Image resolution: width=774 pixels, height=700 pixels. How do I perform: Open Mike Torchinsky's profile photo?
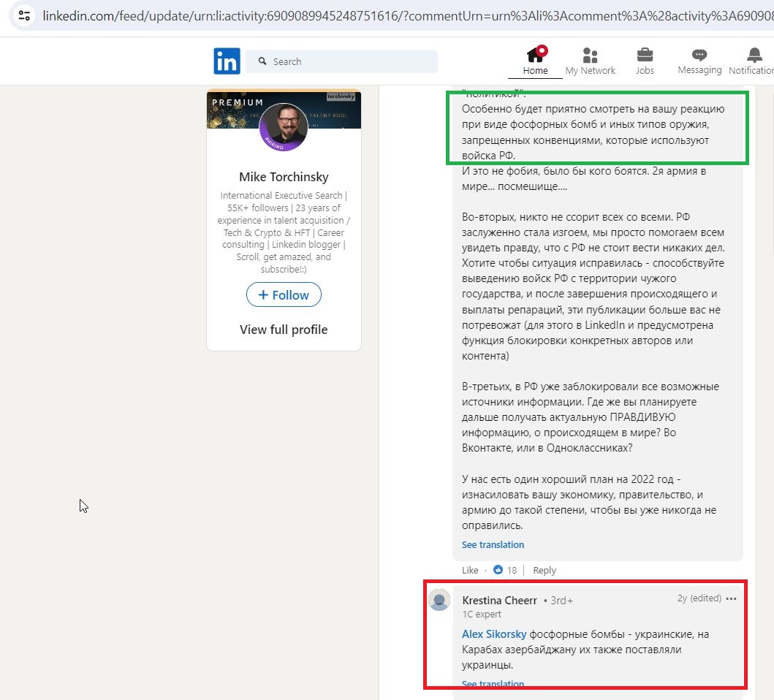pyautogui.click(x=284, y=127)
